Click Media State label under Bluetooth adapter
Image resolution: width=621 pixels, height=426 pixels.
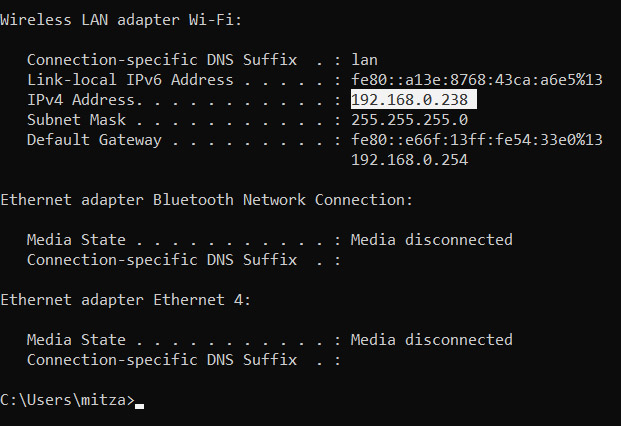[x=76, y=240]
